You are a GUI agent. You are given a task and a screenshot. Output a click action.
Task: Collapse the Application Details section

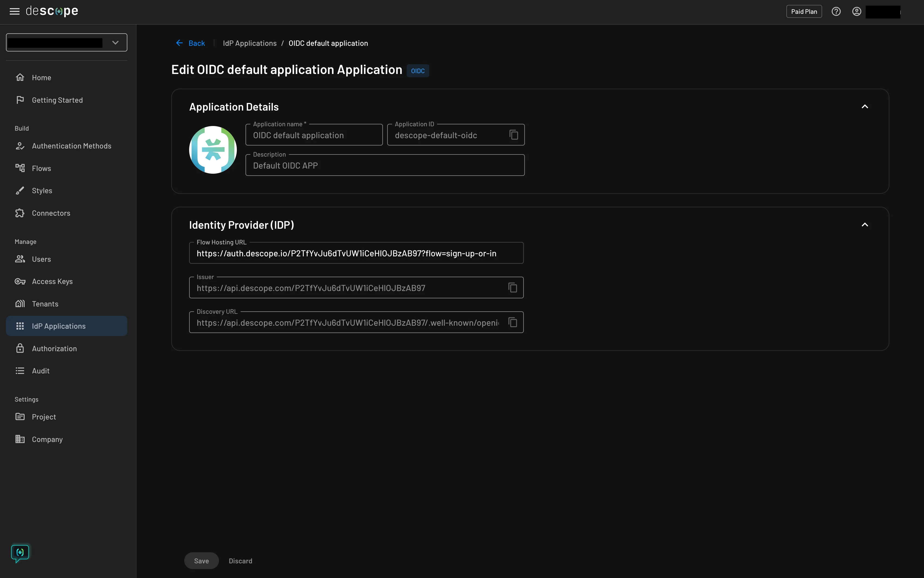click(865, 107)
